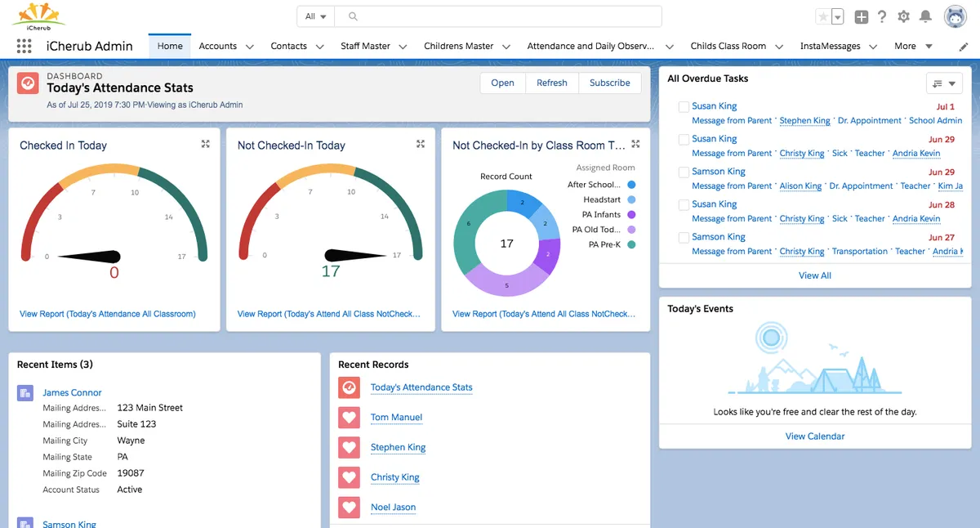Image resolution: width=980 pixels, height=528 pixels.
Task: Go to the Home tab
Action: click(170, 46)
